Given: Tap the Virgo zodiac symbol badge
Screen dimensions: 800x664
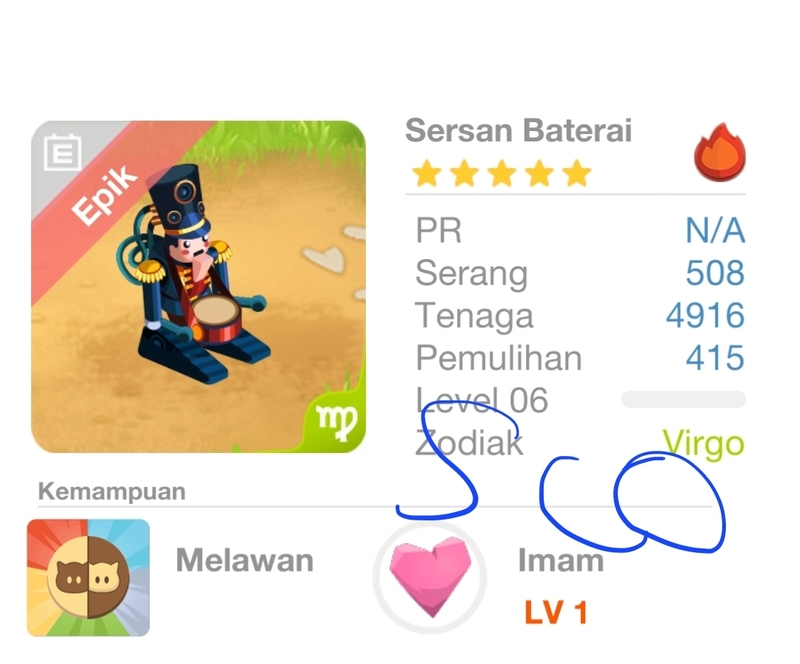Looking at the screenshot, I should tap(336, 421).
